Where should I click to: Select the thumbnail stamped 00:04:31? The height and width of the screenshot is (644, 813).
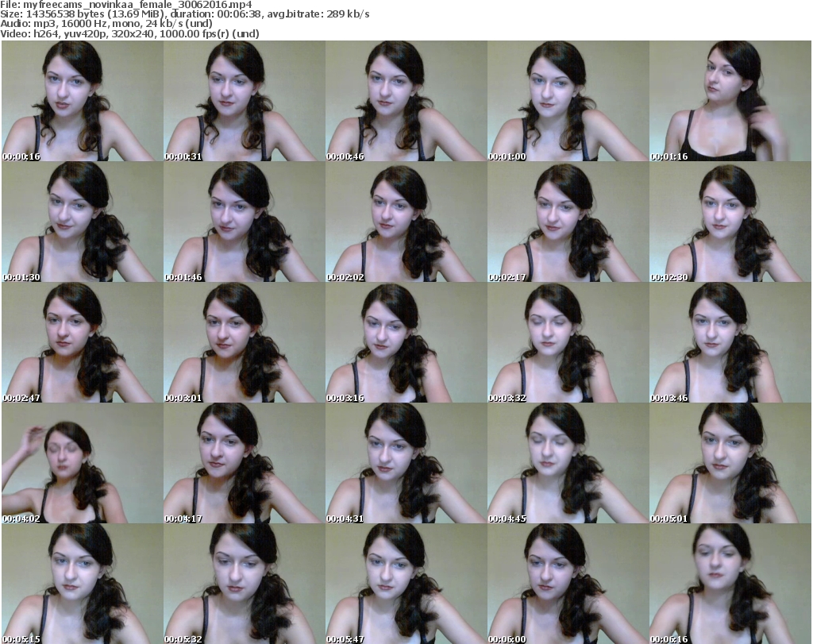click(x=406, y=463)
